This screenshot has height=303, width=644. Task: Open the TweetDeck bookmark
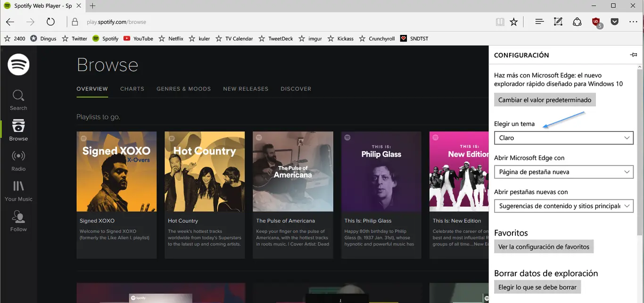pos(276,39)
